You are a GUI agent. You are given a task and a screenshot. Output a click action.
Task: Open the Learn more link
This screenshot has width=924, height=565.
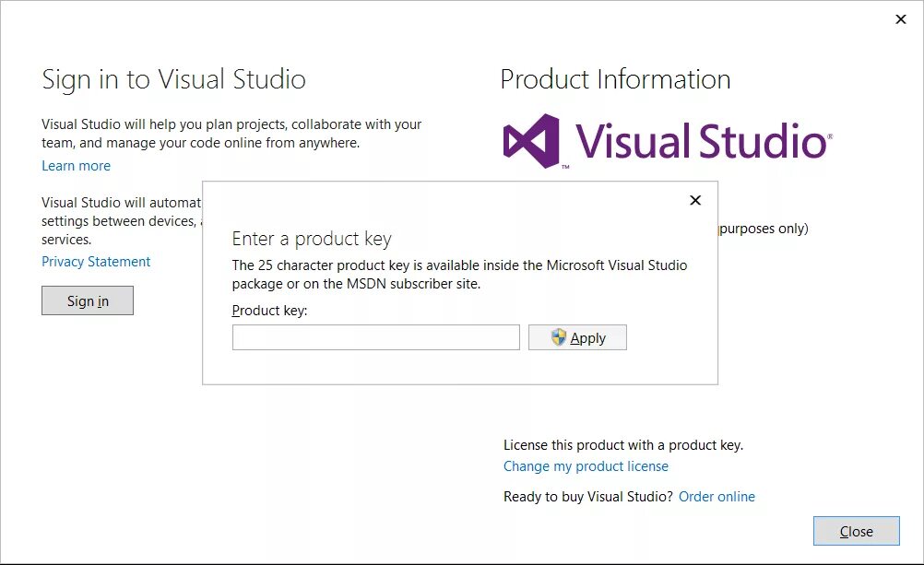76,166
